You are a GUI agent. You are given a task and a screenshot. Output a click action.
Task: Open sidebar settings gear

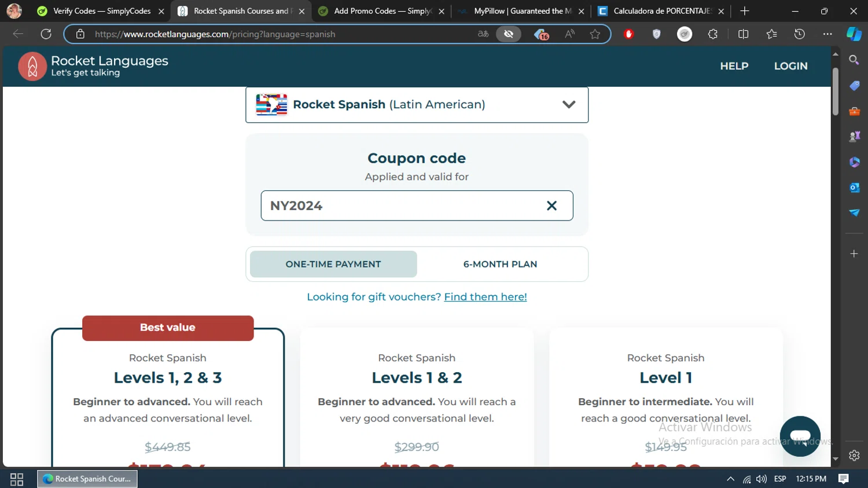point(854,456)
